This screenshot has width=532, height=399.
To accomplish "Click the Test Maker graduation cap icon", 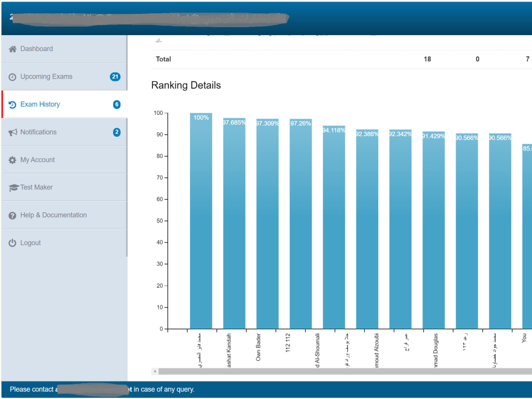I will point(14,188).
